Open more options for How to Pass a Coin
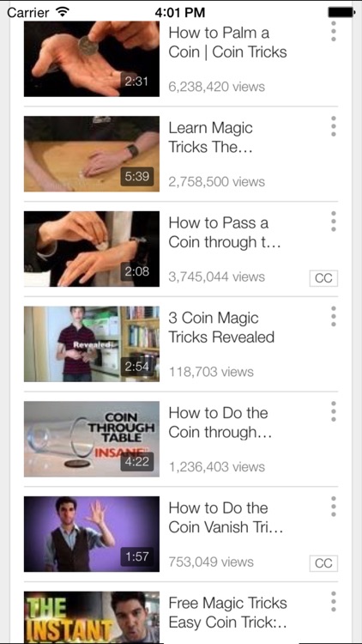The height and width of the screenshot is (644, 362). pos(334,222)
